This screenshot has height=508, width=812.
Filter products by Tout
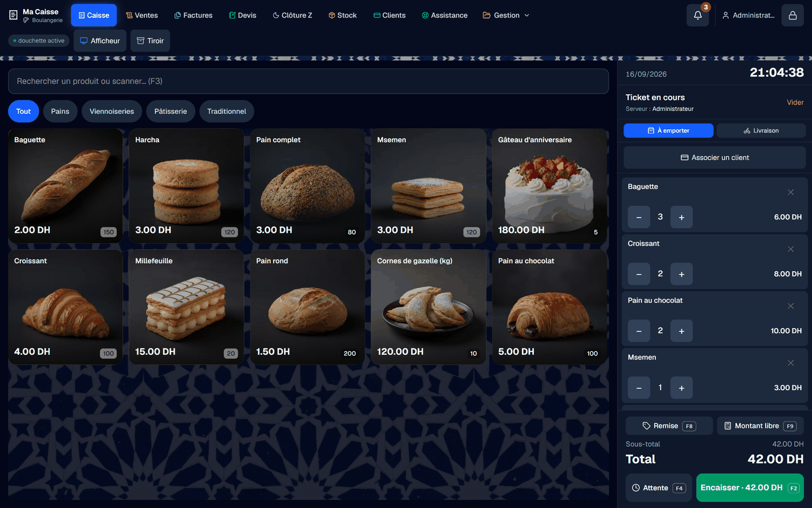24,111
